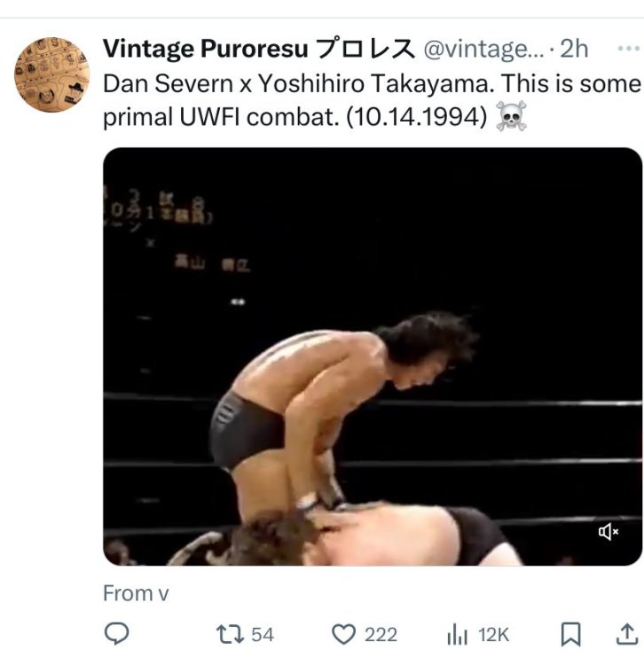644x665 pixels.
Task: Like the tweet with the heart icon
Action: tap(343, 634)
